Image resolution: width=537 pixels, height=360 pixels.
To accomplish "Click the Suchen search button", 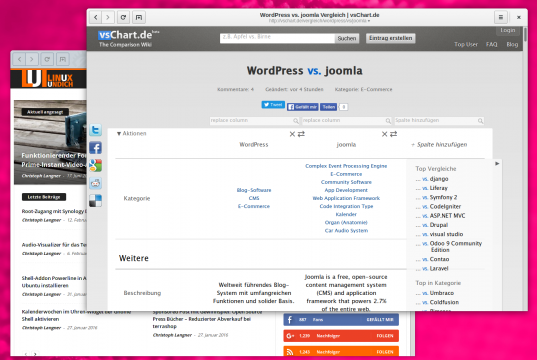I will 347,38.
